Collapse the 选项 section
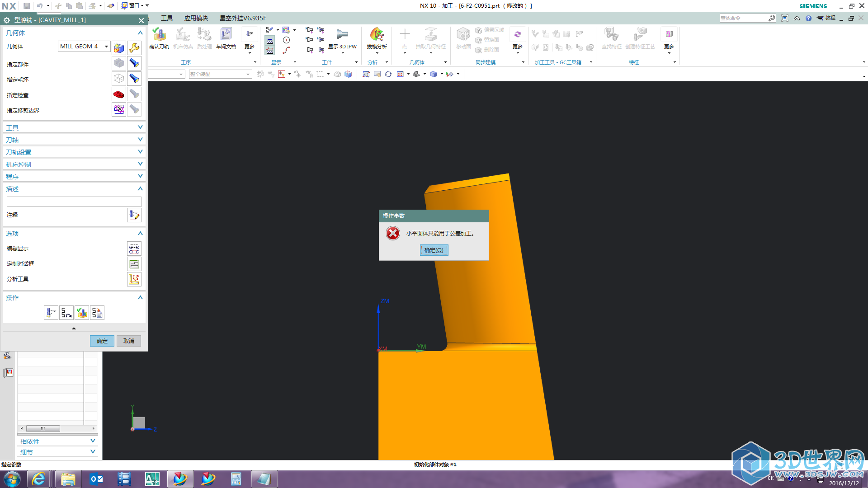The width and height of the screenshot is (868, 488). pos(74,234)
